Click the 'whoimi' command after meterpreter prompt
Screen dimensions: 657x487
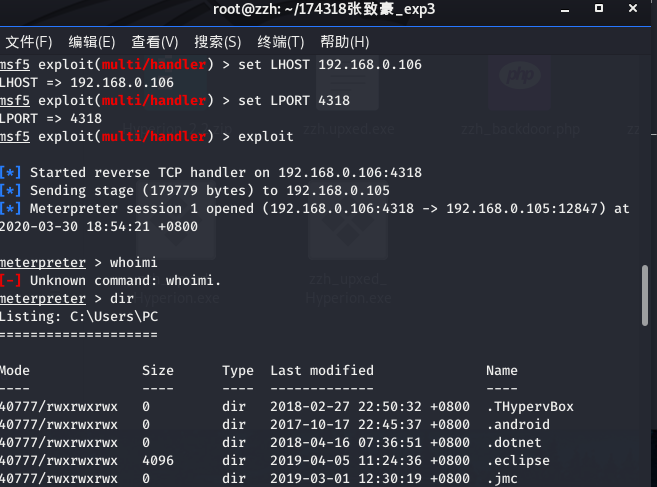click(133, 263)
